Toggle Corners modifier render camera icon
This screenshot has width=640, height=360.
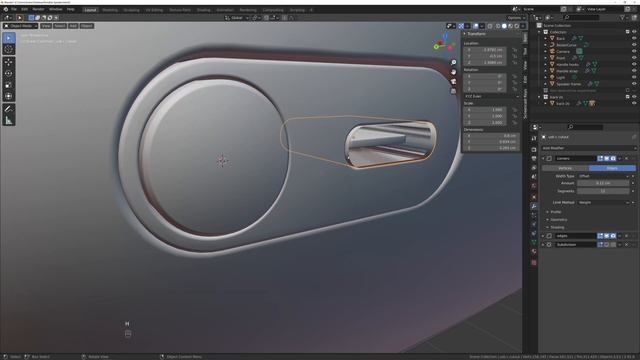613,158
